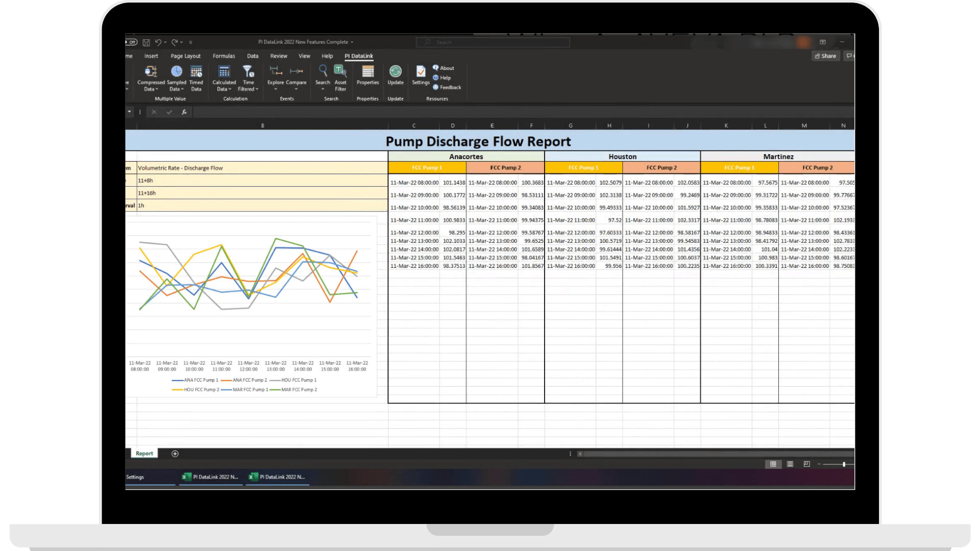Refresh data with the Update icon

396,76
